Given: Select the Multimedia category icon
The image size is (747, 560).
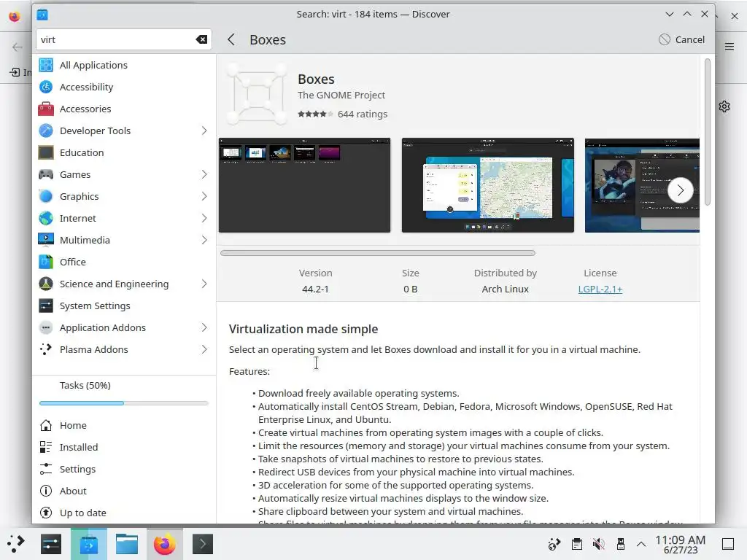Looking at the screenshot, I should coord(46,241).
